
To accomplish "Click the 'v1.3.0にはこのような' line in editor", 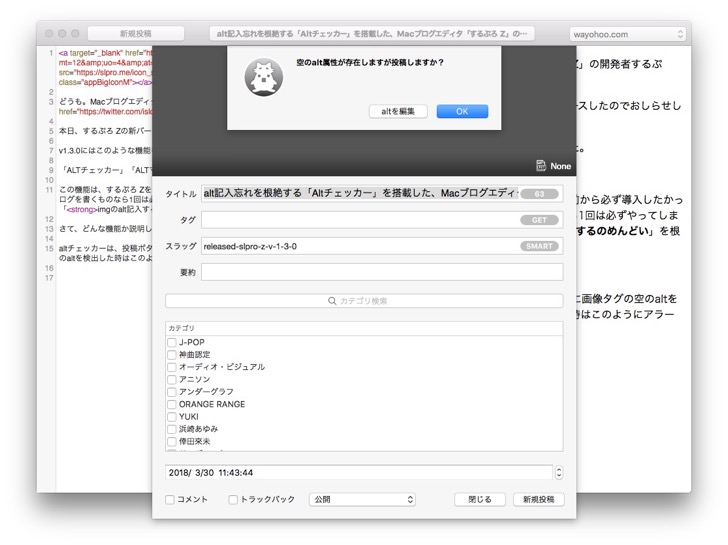I will click(x=105, y=150).
